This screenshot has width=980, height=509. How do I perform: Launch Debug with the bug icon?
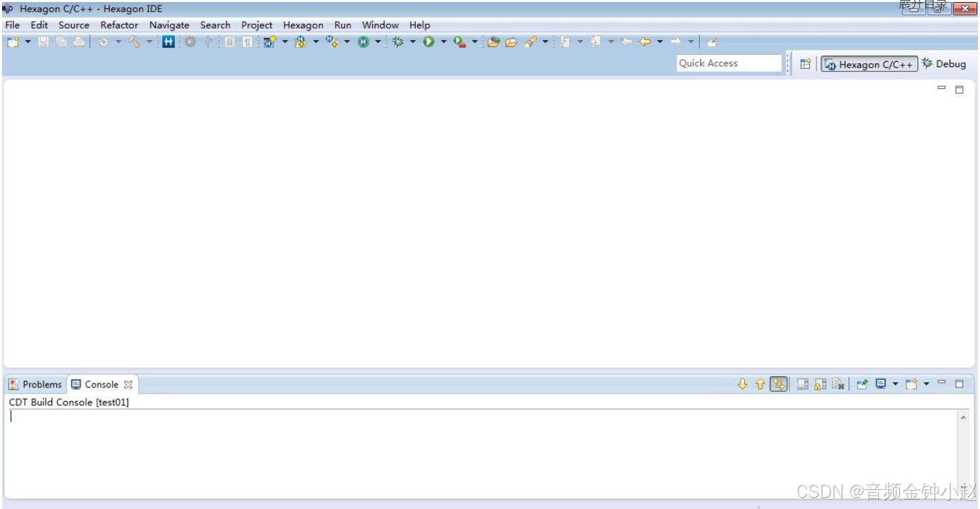[x=397, y=42]
